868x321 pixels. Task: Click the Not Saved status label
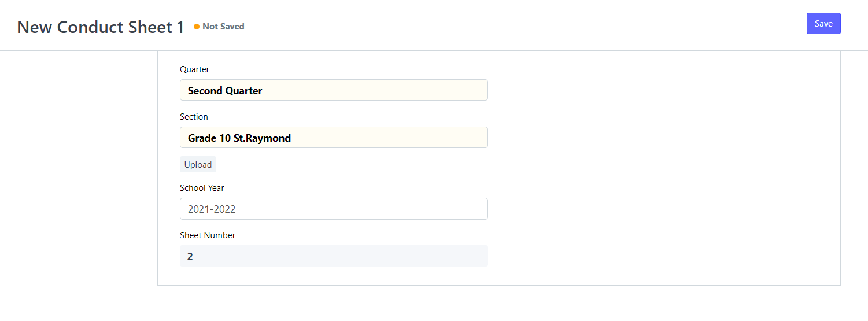coord(223,27)
